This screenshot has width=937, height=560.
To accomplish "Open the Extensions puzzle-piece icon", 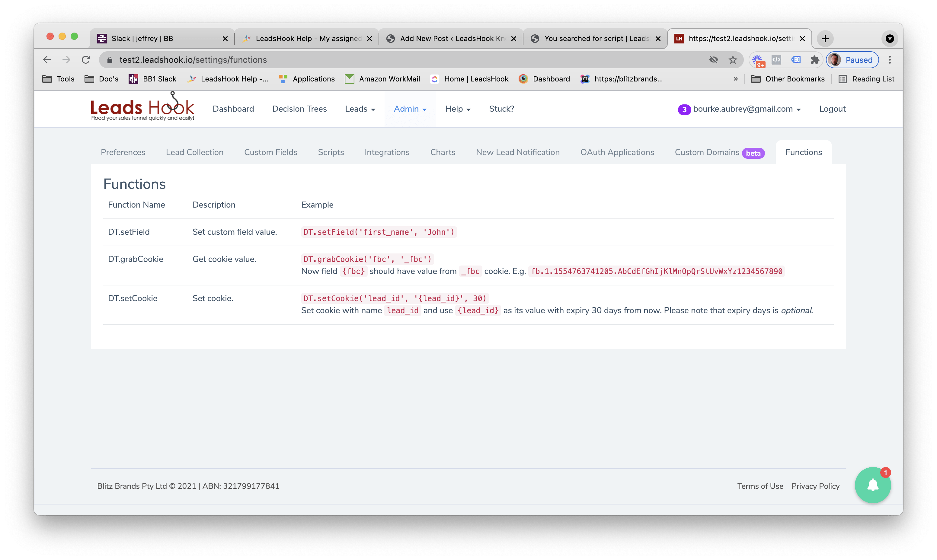I will (x=815, y=60).
